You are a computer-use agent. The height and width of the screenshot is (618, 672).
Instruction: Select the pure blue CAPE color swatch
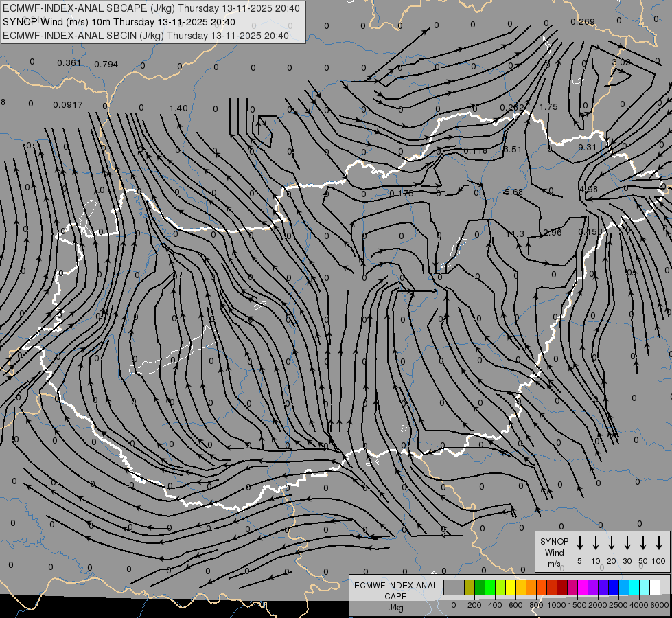[x=614, y=588]
